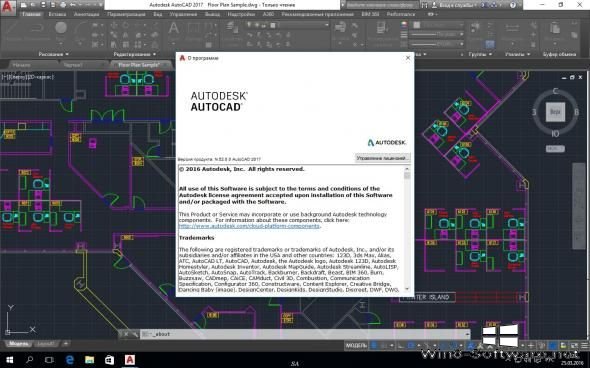Viewport: 590px width, 368px height.
Task: Expand the Редактирование panel dropdown
Action: (134, 54)
